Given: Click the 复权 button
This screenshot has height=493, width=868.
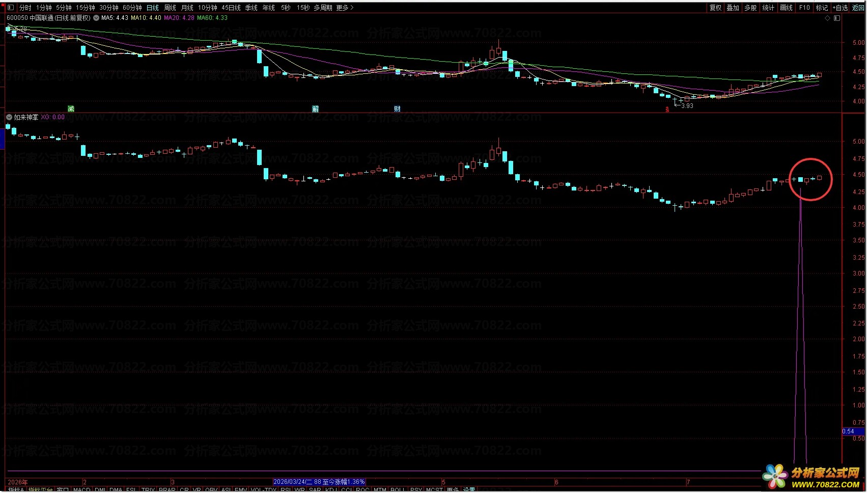Looking at the screenshot, I should click(715, 8).
